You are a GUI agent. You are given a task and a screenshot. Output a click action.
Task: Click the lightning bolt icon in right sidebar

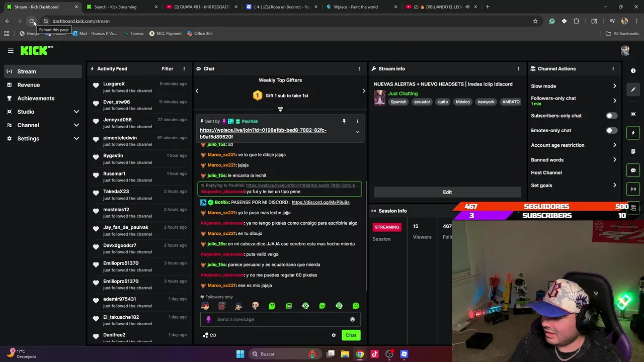pyautogui.click(x=633, y=133)
